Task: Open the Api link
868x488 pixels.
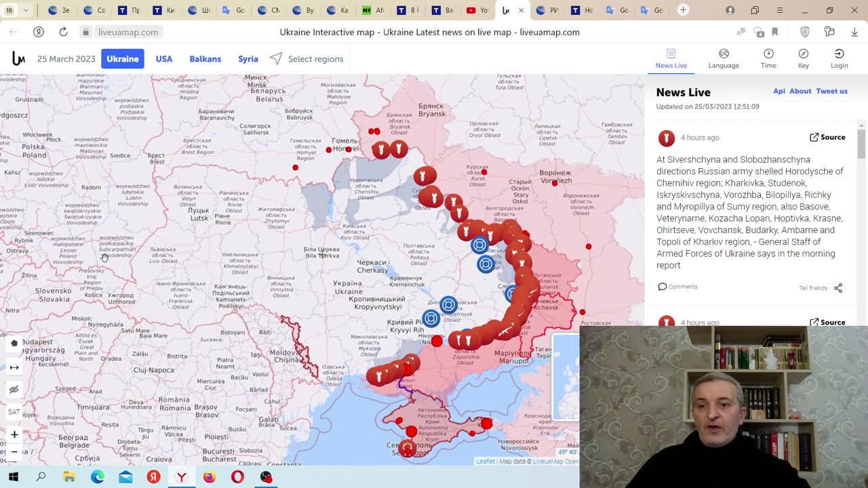Action: [779, 91]
